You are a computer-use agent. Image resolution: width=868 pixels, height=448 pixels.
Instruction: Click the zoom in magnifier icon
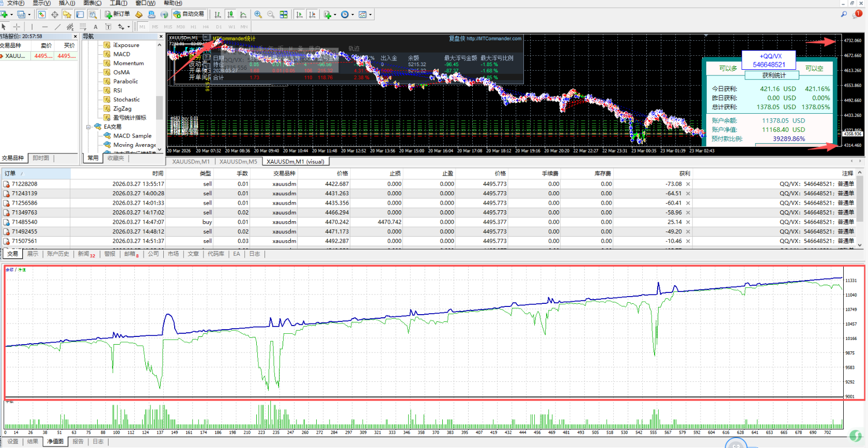coord(258,14)
